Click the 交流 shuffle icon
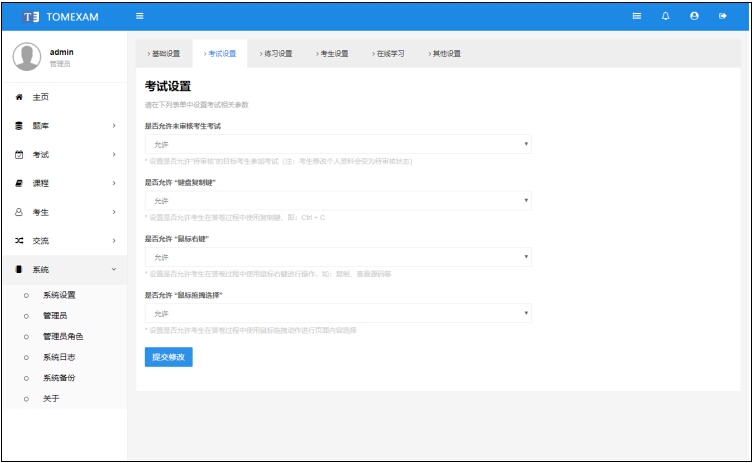Image resolution: width=754 pixels, height=463 pixels. (x=19, y=240)
